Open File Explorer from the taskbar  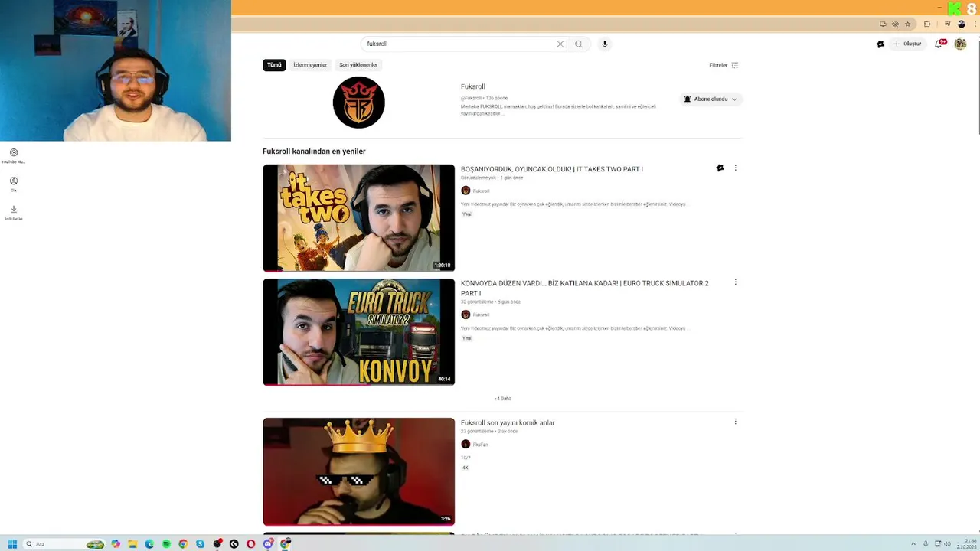(x=132, y=544)
